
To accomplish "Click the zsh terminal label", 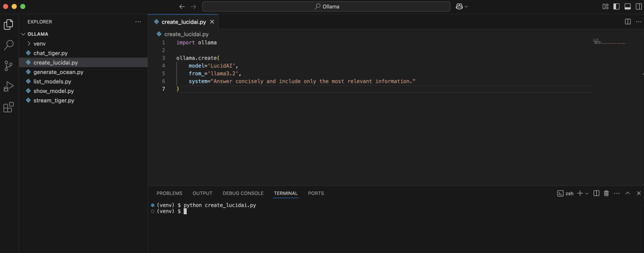I will click(x=566, y=193).
